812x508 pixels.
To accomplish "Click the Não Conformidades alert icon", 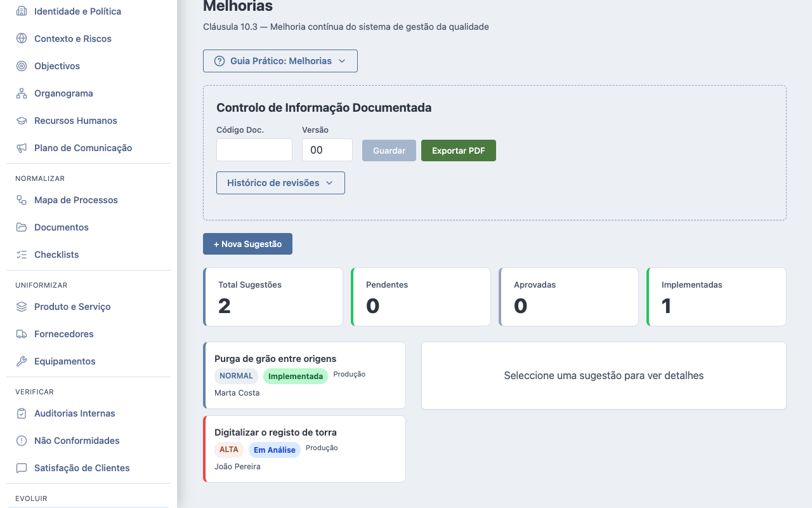I will tap(22, 441).
